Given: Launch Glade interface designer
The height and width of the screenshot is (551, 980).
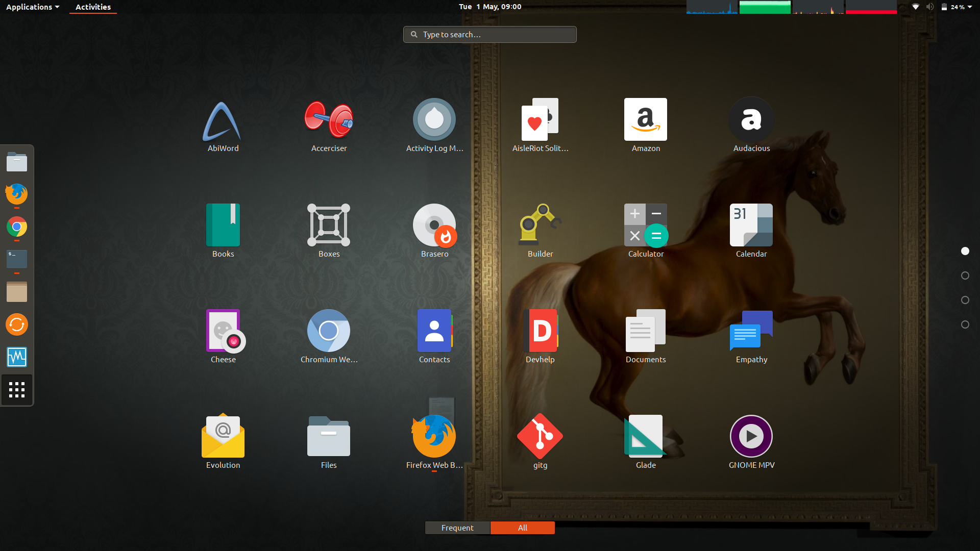Looking at the screenshot, I should pos(646,442).
